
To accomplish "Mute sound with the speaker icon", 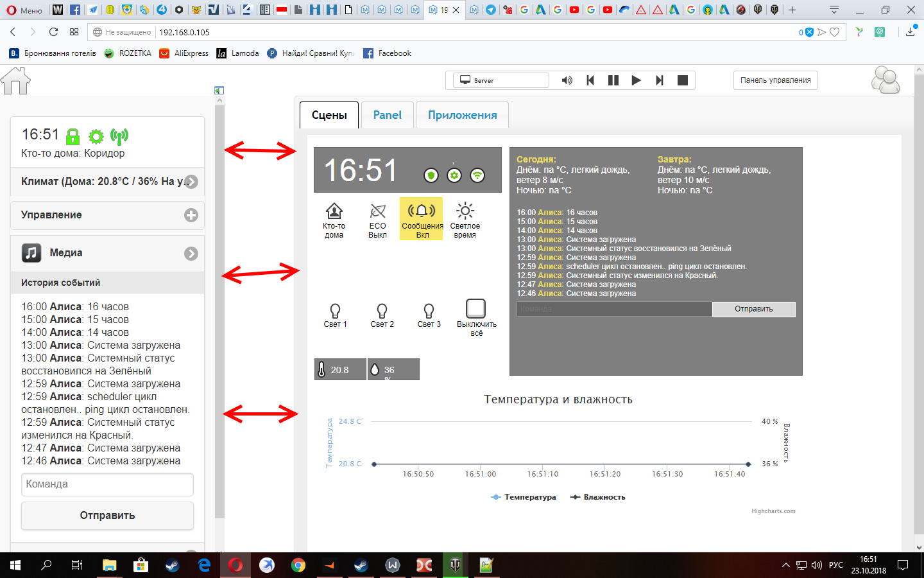I will [x=567, y=80].
